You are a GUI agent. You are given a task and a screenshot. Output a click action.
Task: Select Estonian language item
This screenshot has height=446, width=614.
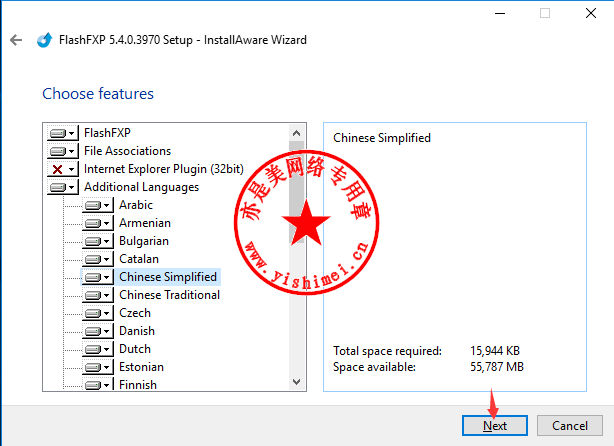tap(141, 367)
